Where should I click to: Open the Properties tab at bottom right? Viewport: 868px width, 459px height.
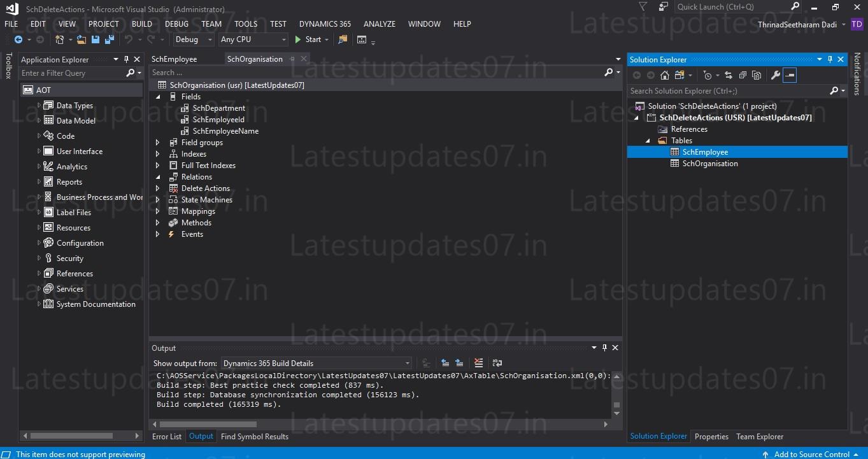711,437
